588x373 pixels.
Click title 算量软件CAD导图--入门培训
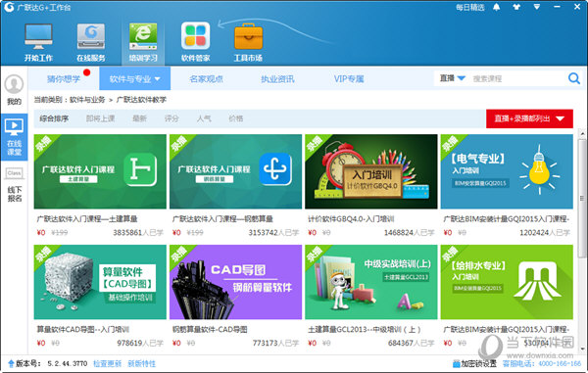coord(83,329)
